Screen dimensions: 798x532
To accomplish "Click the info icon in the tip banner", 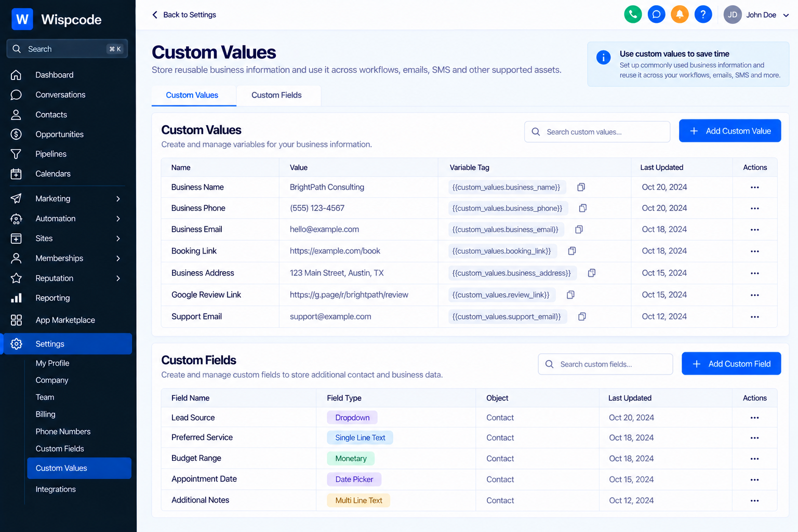I will pyautogui.click(x=603, y=57).
